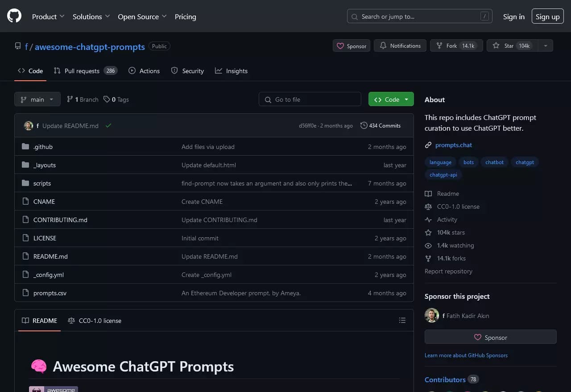
Task: View the 434 Commits history
Action: coord(381,126)
